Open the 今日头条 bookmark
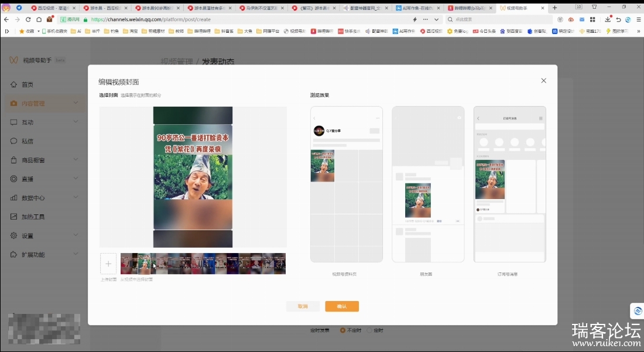Image resolution: width=644 pixels, height=352 pixels. tap(484, 31)
